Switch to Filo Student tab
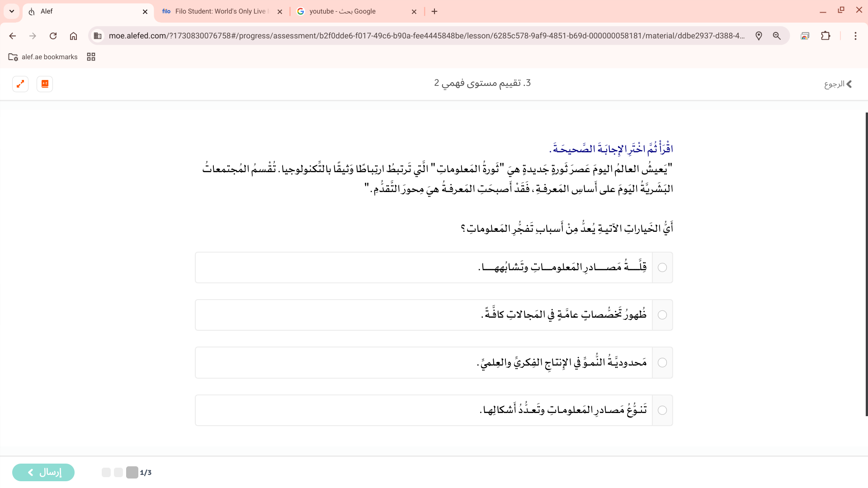 coord(217,11)
